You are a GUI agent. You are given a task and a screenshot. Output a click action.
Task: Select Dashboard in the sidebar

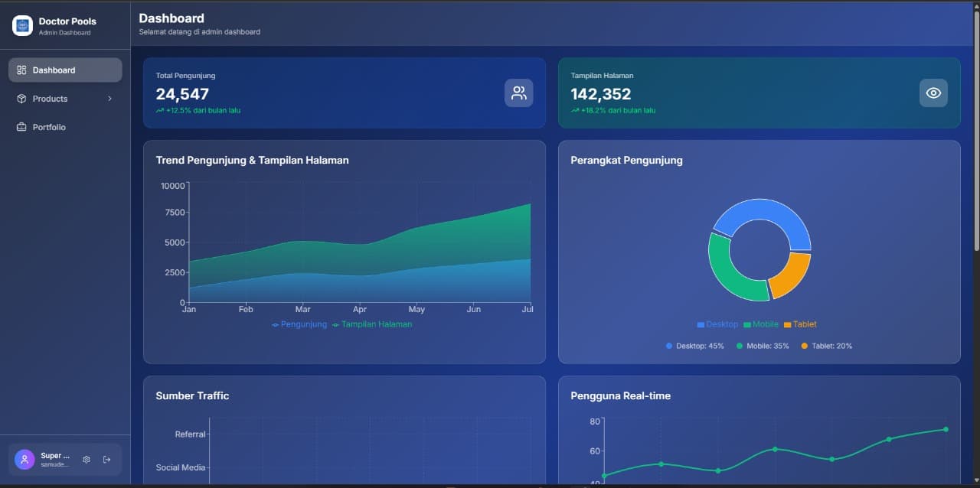click(54, 70)
